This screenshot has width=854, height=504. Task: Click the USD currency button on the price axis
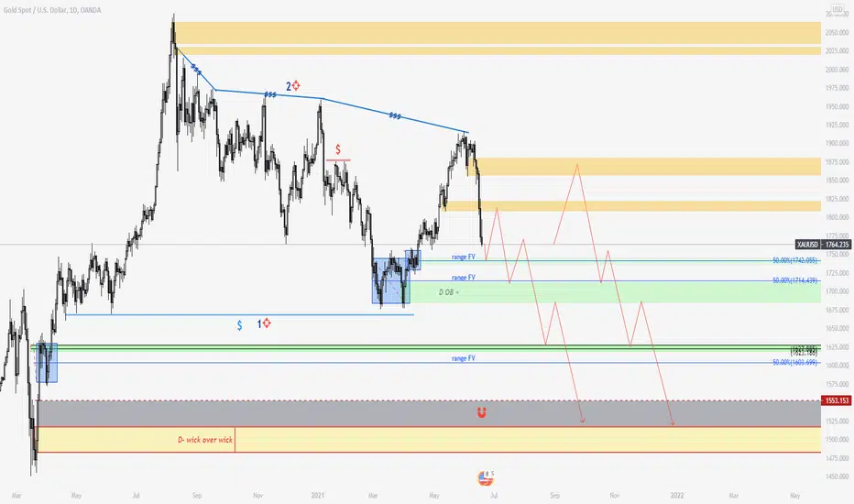[838, 10]
